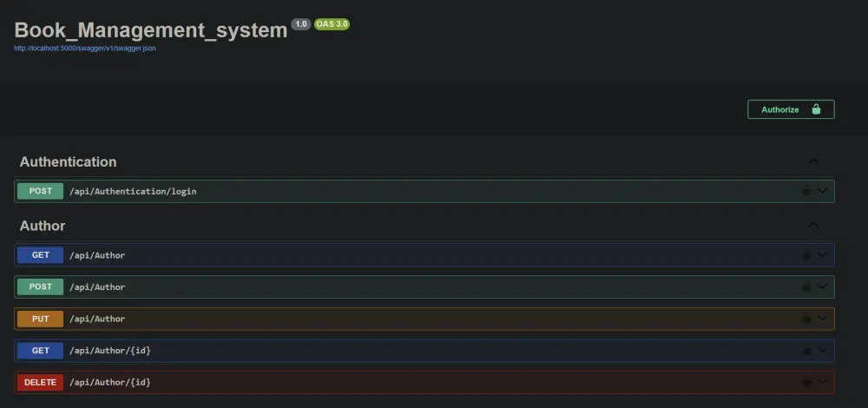Click the POST badge for /api/Author
The height and width of the screenshot is (408, 868).
click(x=41, y=286)
